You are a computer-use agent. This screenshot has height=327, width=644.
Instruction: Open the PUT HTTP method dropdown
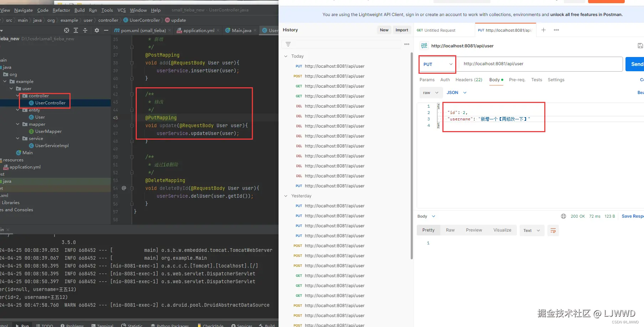pyautogui.click(x=438, y=64)
